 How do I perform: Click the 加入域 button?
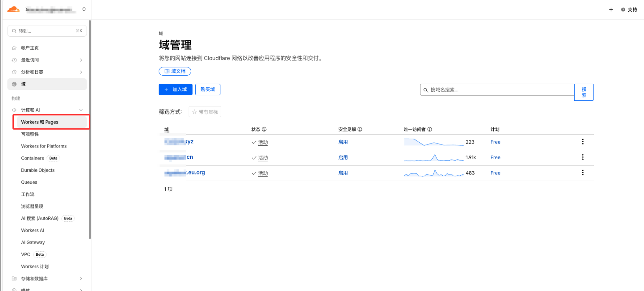(x=175, y=90)
